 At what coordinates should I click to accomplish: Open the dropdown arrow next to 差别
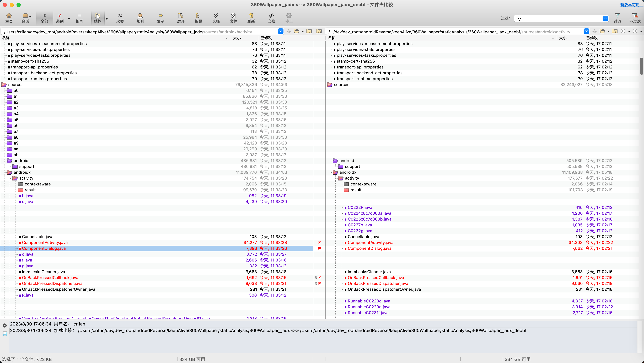(x=69, y=19)
